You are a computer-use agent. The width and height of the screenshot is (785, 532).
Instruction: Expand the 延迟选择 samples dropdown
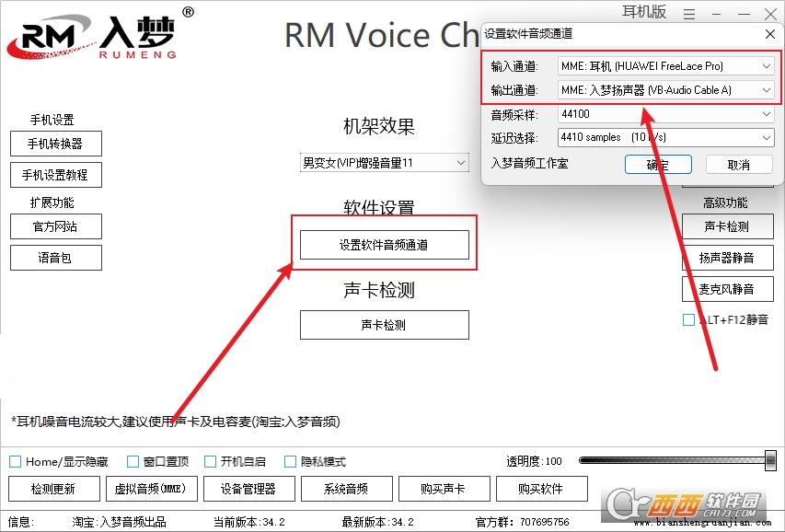pyautogui.click(x=666, y=137)
